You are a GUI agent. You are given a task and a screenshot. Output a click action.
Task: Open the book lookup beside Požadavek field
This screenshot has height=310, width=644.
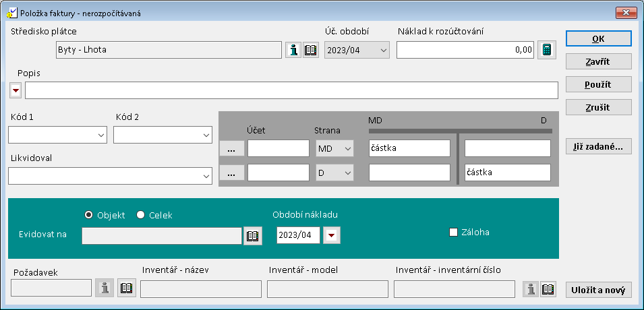pos(127,288)
